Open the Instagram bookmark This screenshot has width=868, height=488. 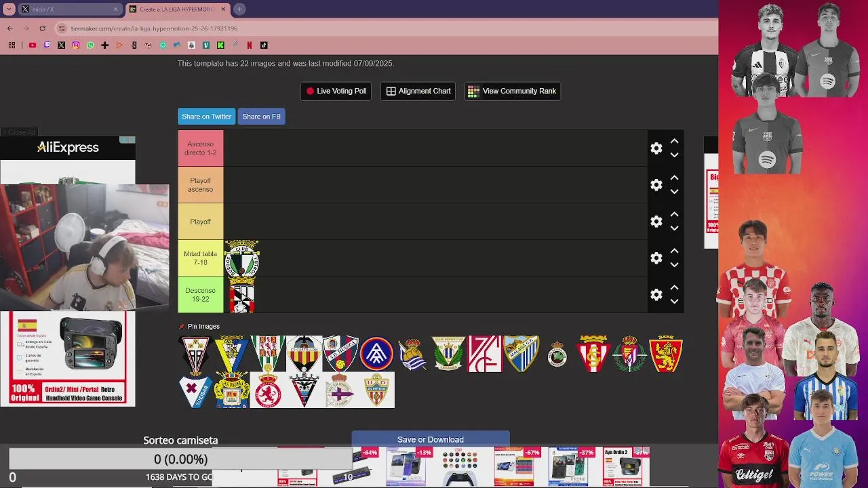tap(76, 45)
